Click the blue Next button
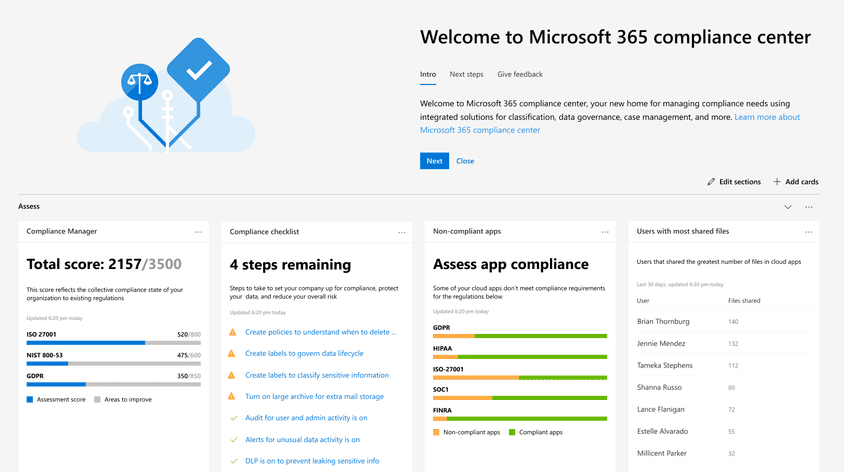 tap(434, 161)
